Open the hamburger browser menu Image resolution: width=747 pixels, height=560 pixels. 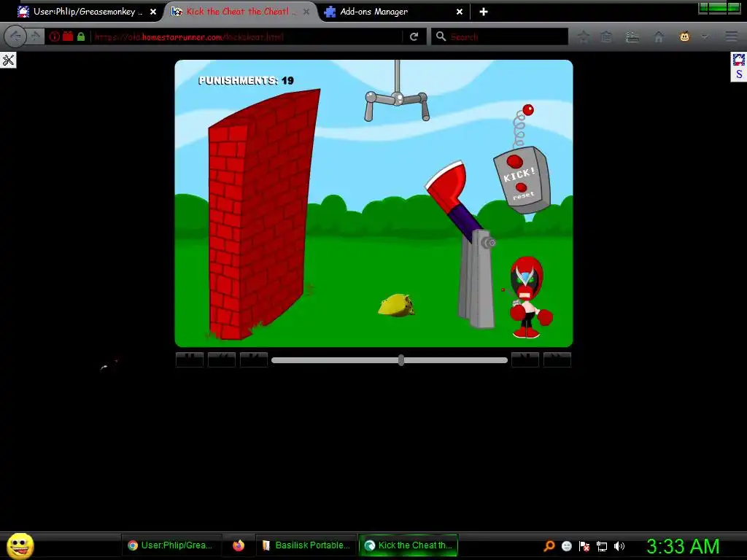[731, 36]
